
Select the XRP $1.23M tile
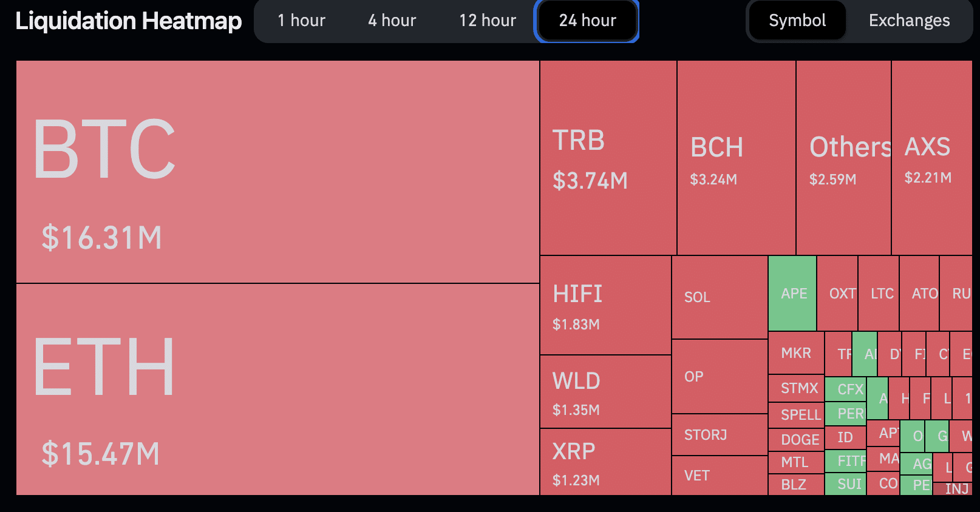(605, 462)
